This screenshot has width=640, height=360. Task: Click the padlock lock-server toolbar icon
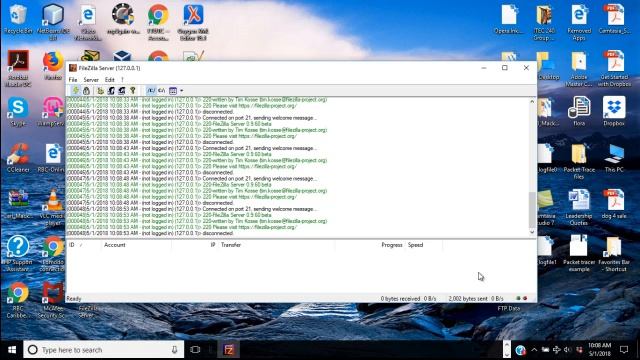(x=87, y=91)
